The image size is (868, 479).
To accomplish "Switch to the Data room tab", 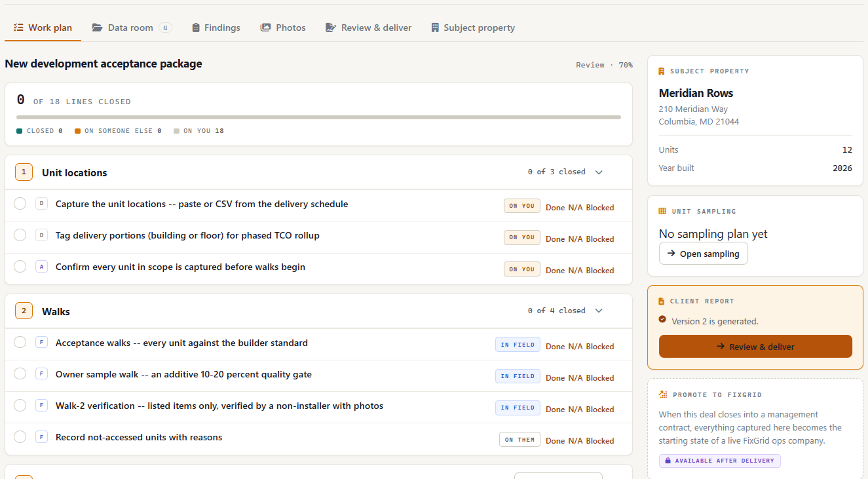I will point(131,28).
